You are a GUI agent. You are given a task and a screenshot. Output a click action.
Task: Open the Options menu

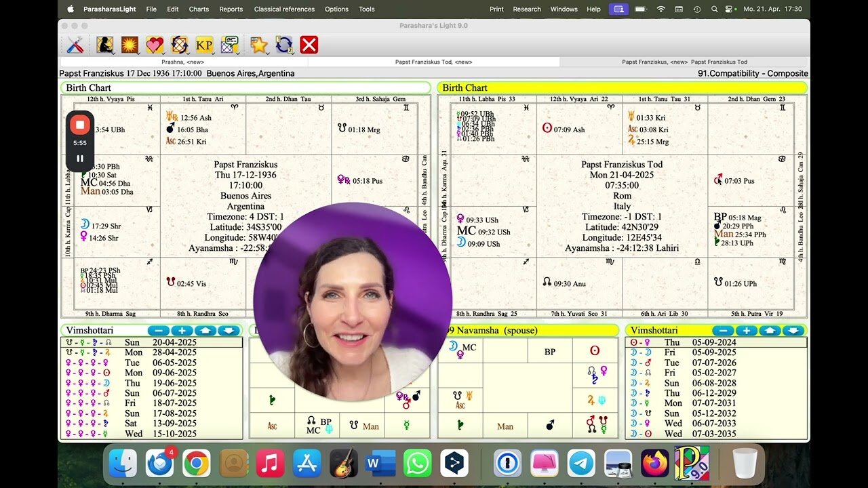point(336,9)
